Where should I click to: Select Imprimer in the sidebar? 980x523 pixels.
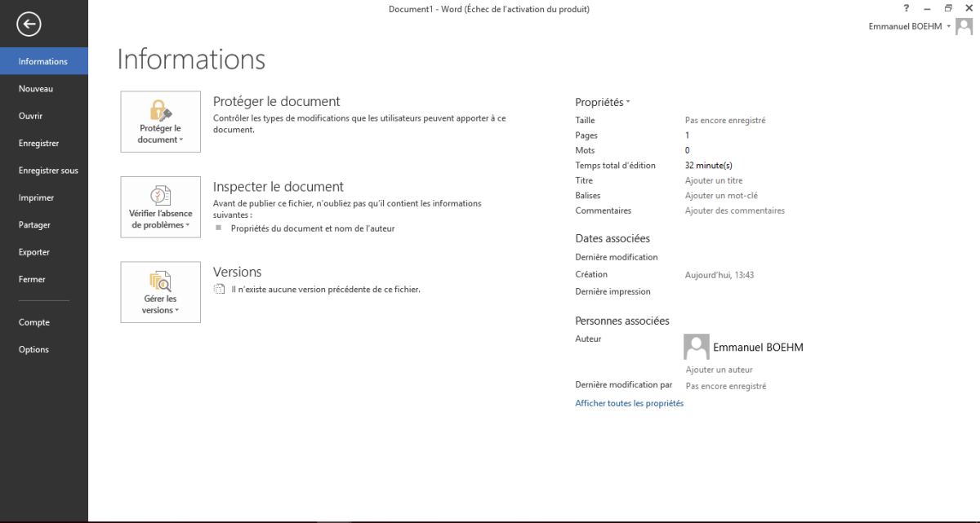44,197
